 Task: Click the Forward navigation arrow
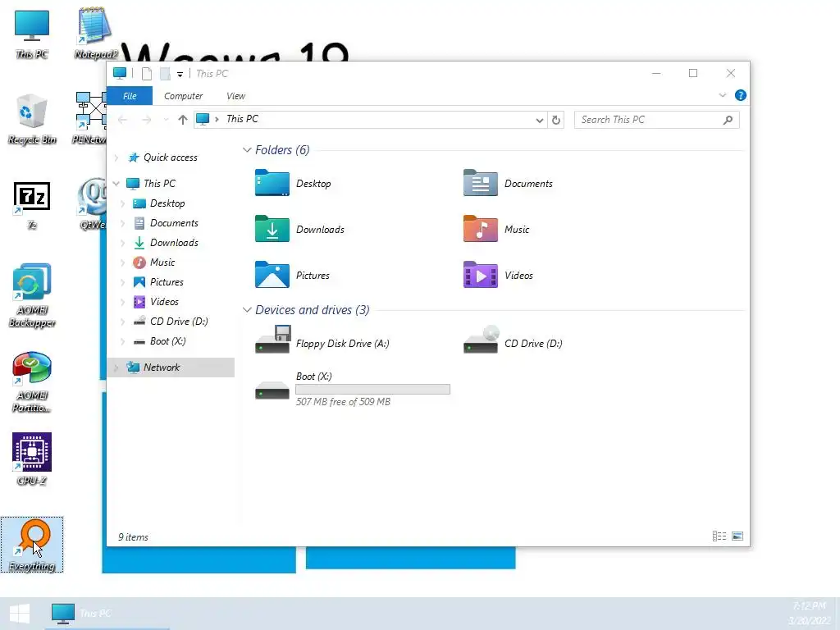click(x=146, y=120)
